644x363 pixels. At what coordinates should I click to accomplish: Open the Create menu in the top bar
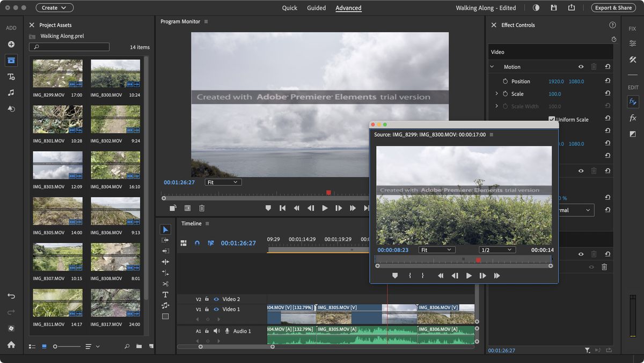[54, 8]
